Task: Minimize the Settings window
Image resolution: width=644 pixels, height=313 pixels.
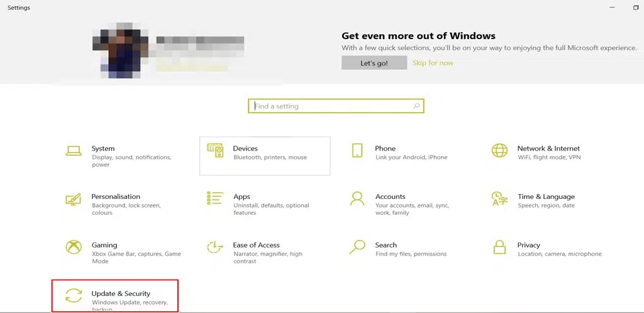Action: 613,8
